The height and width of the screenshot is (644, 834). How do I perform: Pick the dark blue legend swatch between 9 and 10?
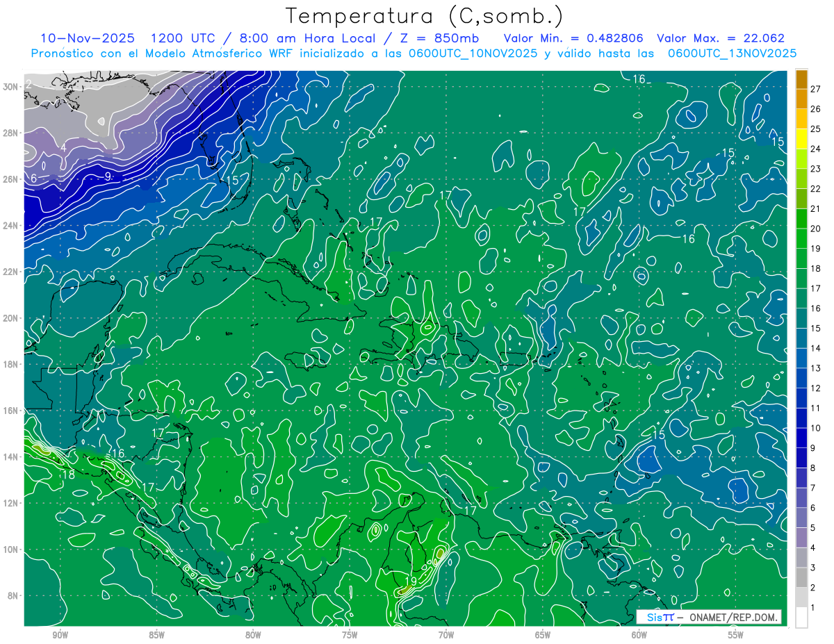click(x=801, y=438)
